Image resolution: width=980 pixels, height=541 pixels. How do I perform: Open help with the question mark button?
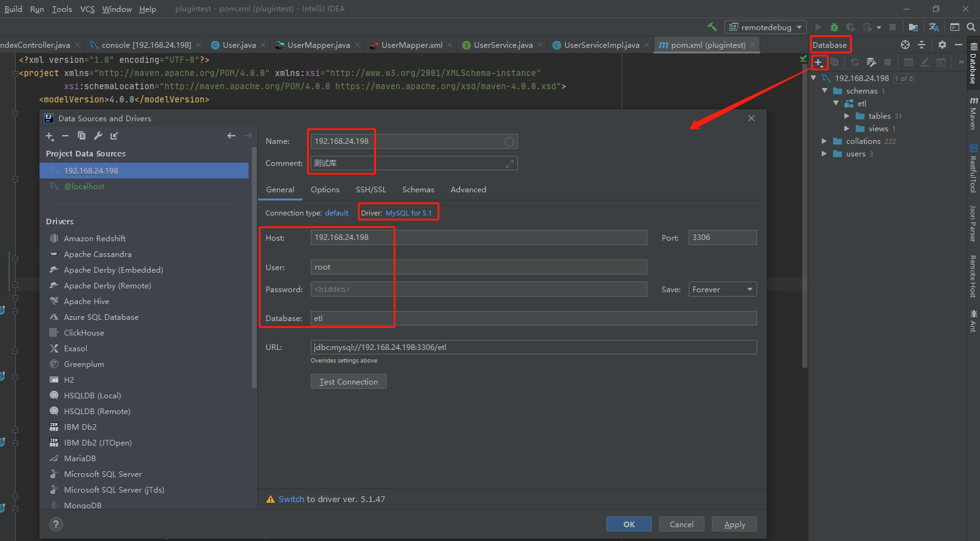pos(56,524)
